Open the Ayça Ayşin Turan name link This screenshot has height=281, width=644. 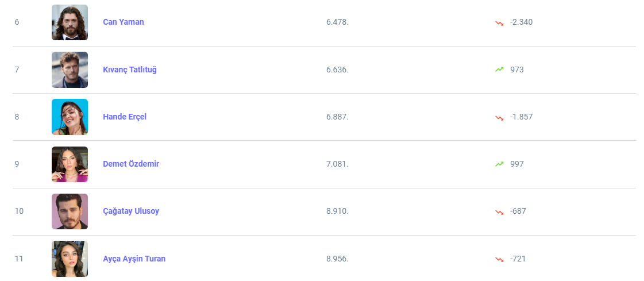click(x=134, y=259)
